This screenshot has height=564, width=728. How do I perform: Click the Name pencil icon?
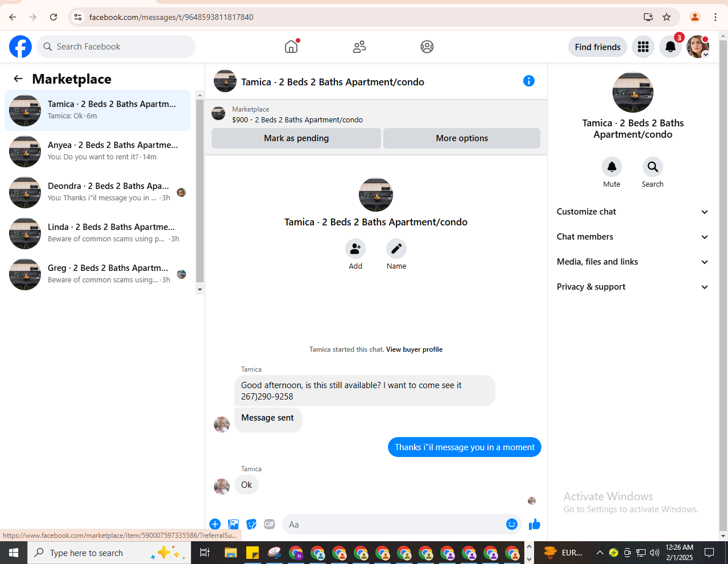(x=396, y=249)
